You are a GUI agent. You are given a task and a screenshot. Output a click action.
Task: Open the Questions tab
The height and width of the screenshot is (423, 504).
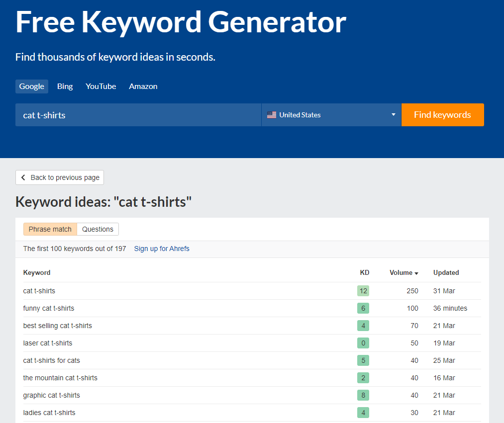tap(98, 229)
